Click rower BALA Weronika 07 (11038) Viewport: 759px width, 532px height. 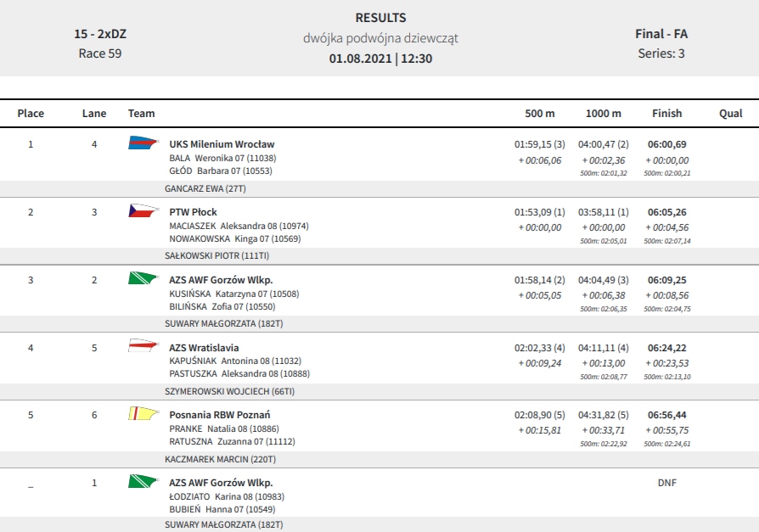tap(222, 158)
